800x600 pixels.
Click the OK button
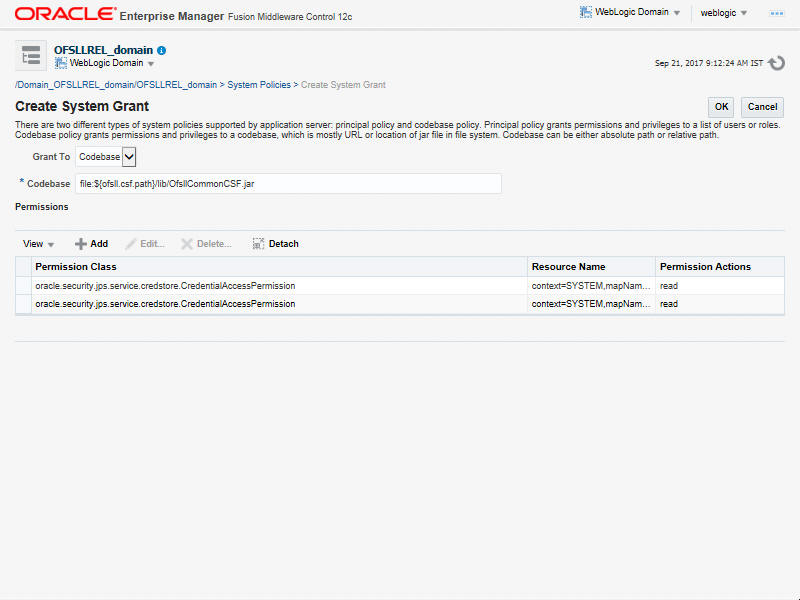(x=721, y=107)
